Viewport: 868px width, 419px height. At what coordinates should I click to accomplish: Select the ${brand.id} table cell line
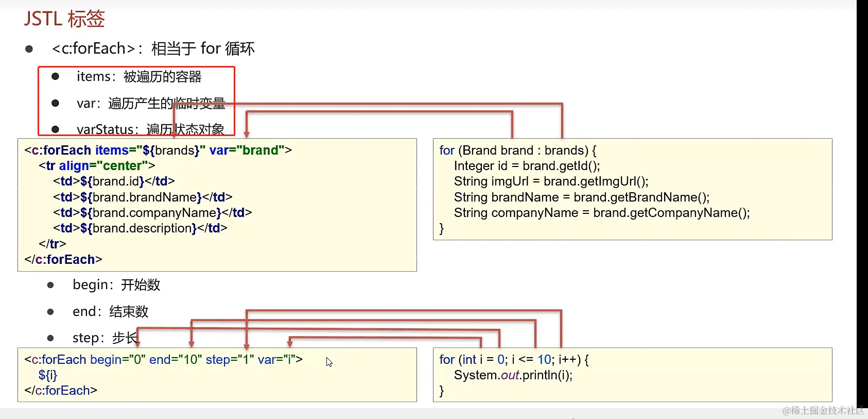[x=114, y=181]
